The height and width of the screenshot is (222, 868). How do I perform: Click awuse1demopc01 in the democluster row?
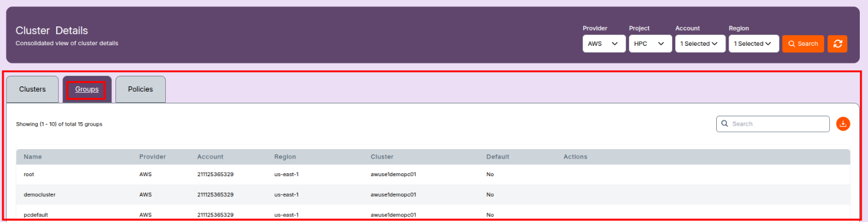click(x=393, y=194)
